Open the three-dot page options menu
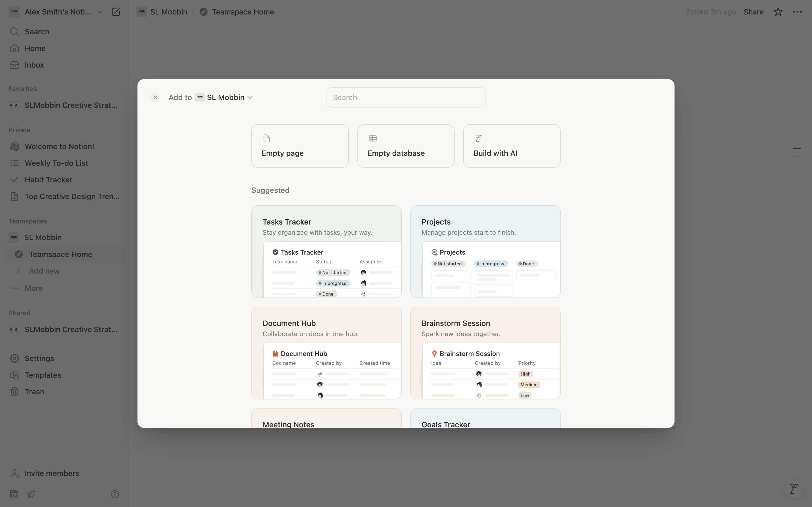Image resolution: width=812 pixels, height=507 pixels. [797, 12]
